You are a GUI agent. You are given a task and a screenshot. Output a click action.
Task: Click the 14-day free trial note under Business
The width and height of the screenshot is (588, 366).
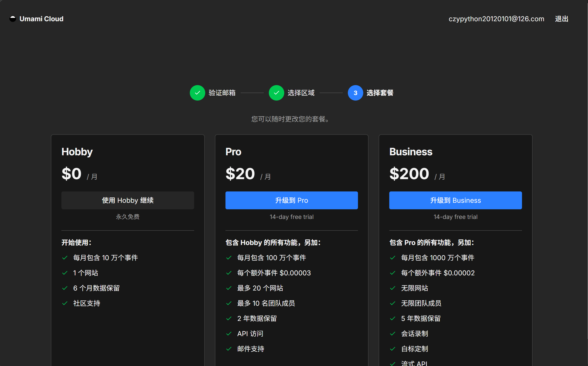(456, 217)
